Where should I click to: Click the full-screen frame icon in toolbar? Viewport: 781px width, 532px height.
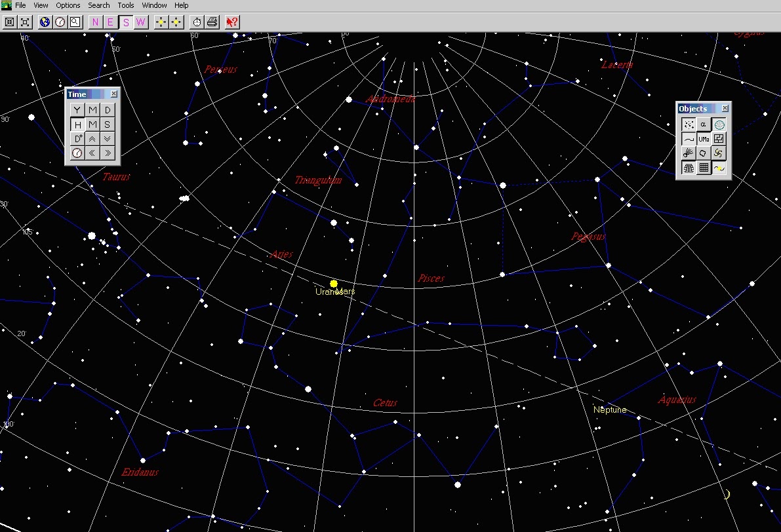point(25,22)
